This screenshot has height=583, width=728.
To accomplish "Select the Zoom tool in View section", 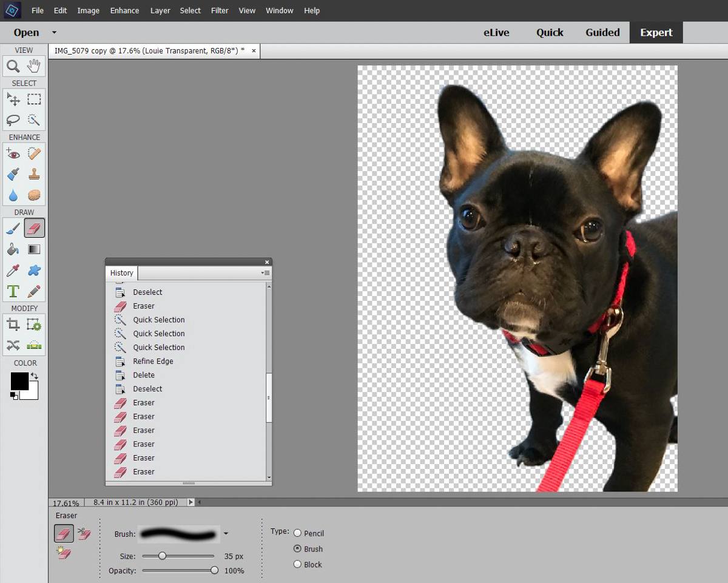I will click(13, 66).
